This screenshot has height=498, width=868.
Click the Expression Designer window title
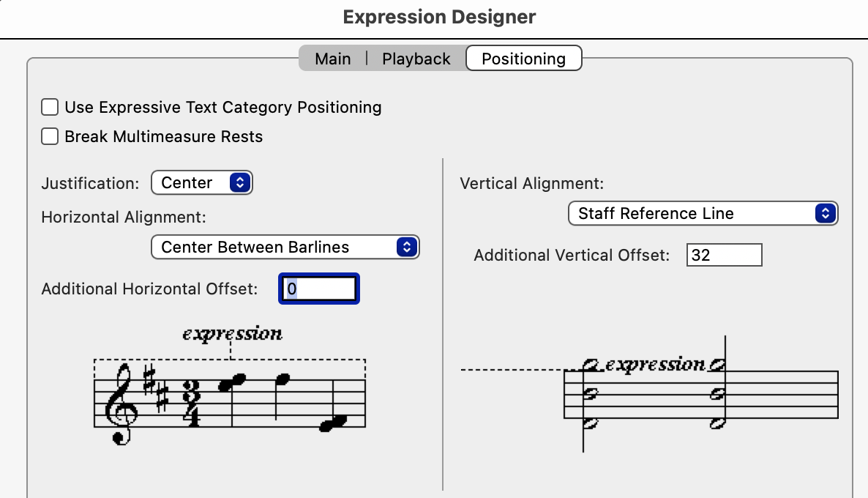click(439, 17)
